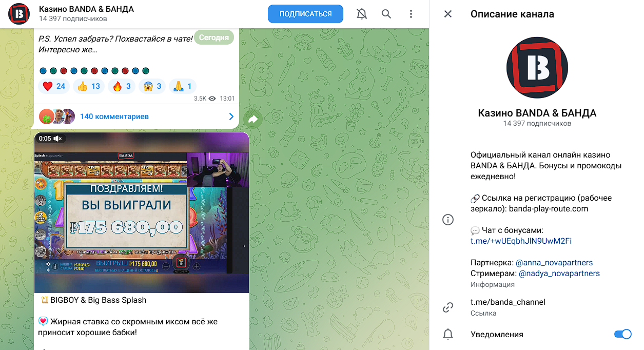Open search with the magnifier icon
The height and width of the screenshot is (350, 644).
pos(386,14)
